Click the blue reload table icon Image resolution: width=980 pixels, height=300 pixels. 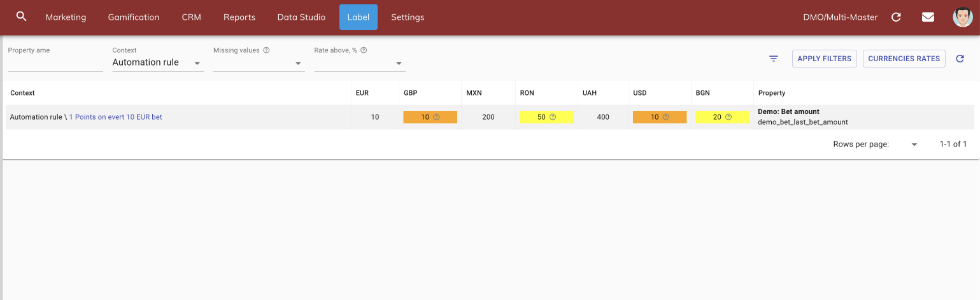(960, 59)
